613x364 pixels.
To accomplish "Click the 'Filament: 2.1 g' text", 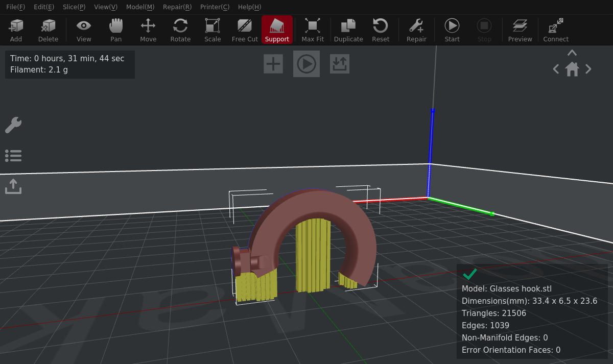I will click(x=39, y=70).
